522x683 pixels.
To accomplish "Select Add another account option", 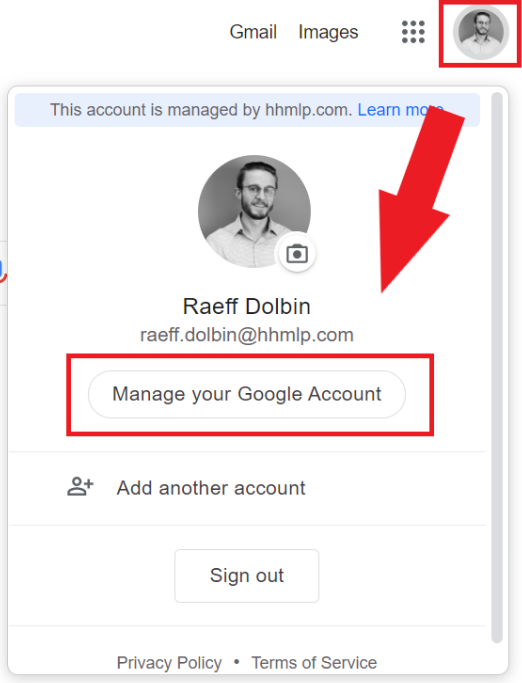I will [x=247, y=488].
